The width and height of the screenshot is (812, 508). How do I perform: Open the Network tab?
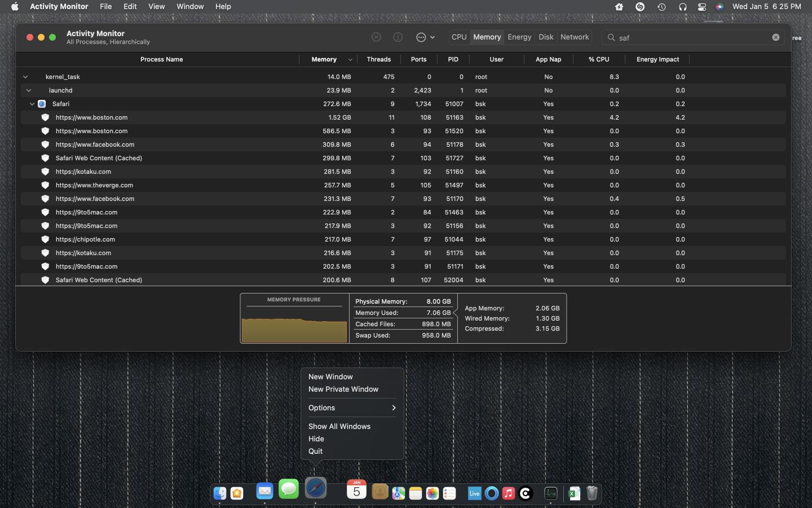pos(575,37)
